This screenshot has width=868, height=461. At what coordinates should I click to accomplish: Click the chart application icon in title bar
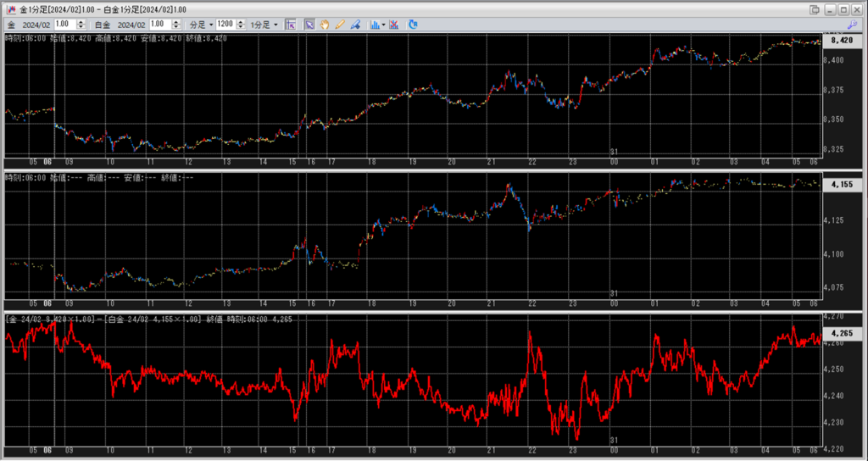(10, 9)
